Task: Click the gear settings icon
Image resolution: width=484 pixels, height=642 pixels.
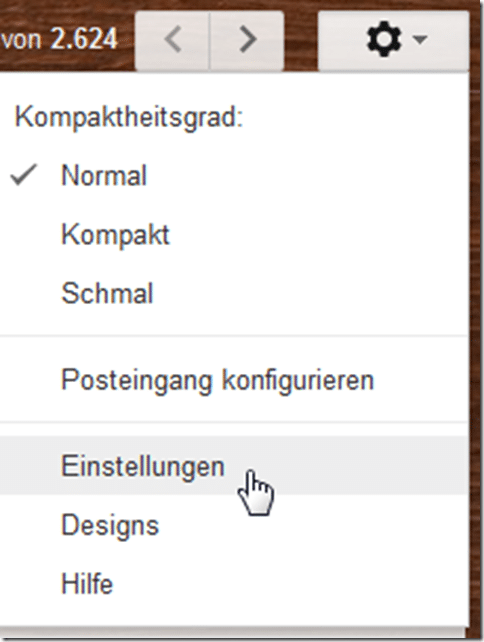Action: [x=383, y=40]
